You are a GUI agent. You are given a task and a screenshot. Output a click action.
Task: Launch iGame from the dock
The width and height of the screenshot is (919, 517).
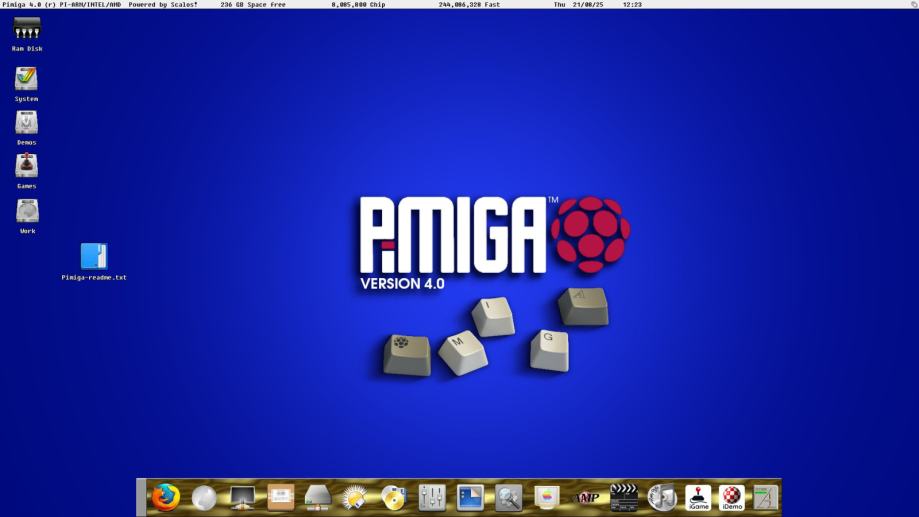point(698,498)
